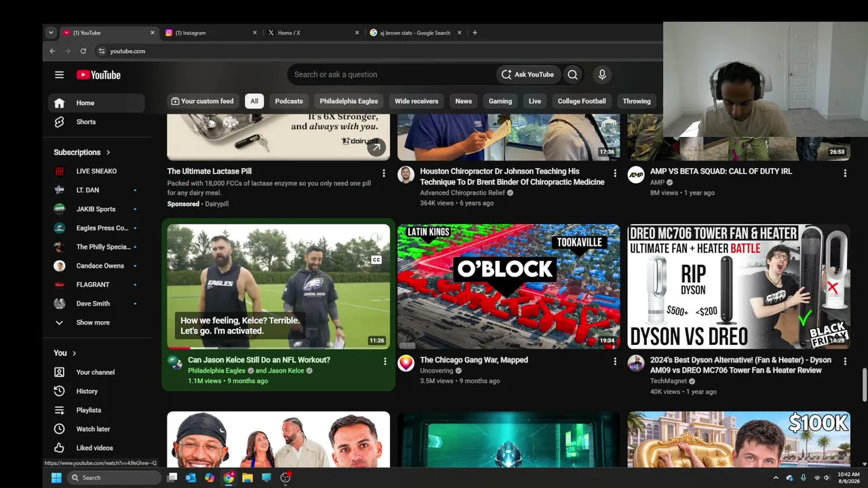Select the Gaming filter chip

coord(500,101)
